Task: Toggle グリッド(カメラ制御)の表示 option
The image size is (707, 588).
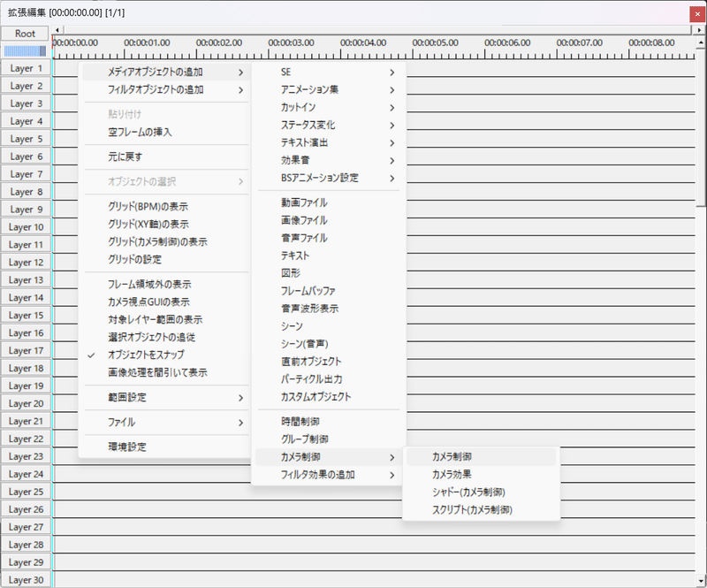Action: click(x=165, y=242)
